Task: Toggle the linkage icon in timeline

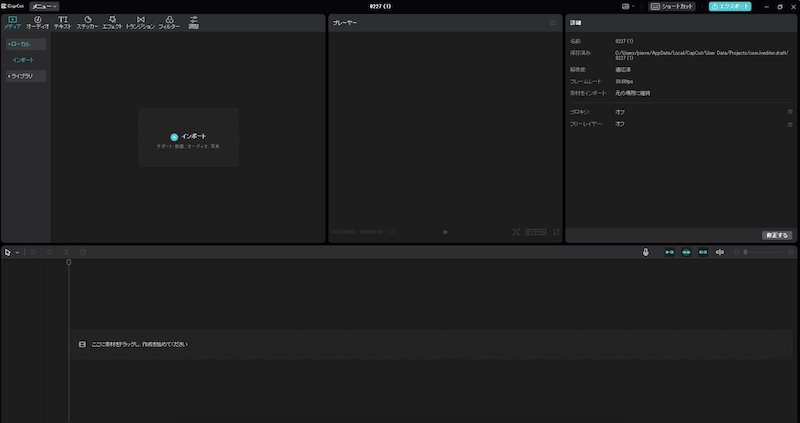Action: pos(703,252)
